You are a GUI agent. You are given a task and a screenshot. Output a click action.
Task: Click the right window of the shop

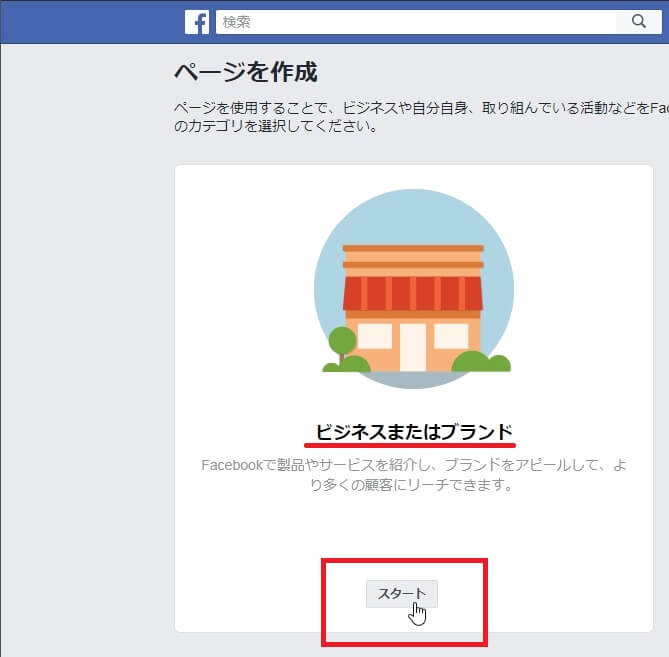point(451,336)
